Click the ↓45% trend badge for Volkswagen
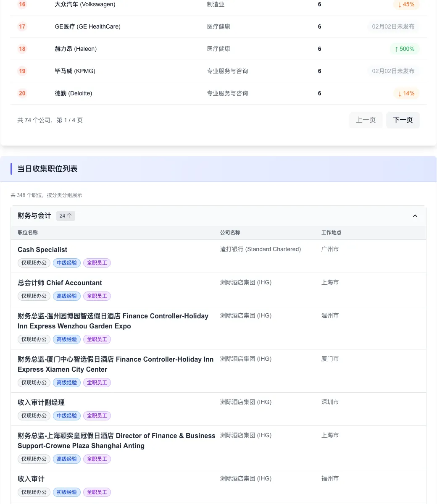Viewport: 437px width, 504px height. pos(406,4)
